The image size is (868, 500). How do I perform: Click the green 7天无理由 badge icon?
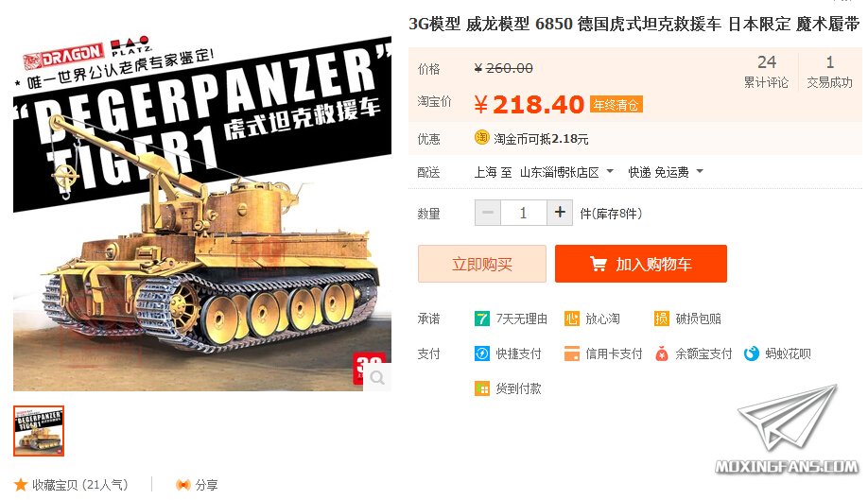(x=481, y=319)
